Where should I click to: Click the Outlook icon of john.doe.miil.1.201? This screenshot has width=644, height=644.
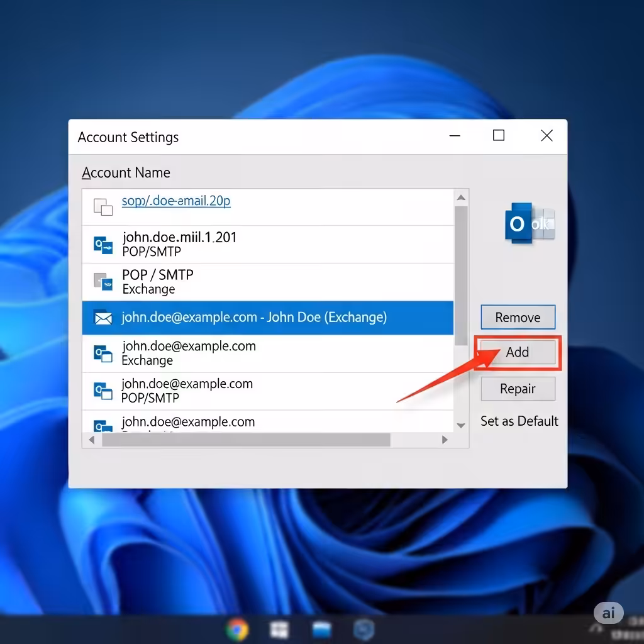pyautogui.click(x=103, y=245)
